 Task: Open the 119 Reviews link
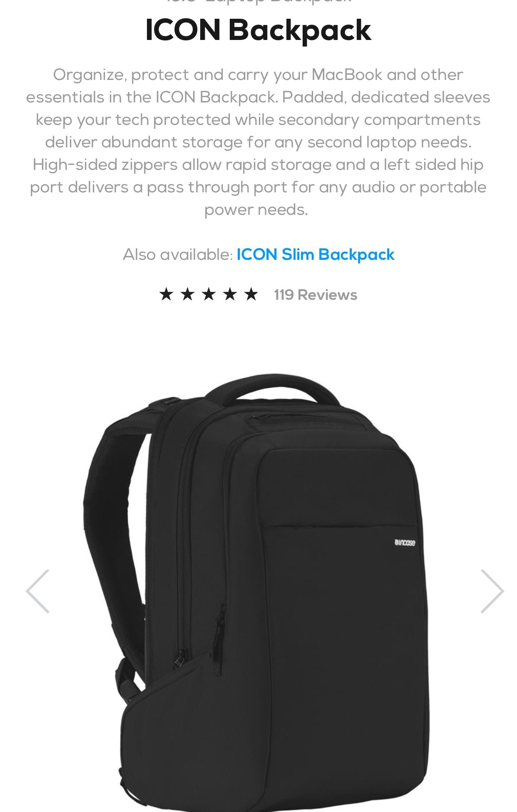(x=316, y=295)
